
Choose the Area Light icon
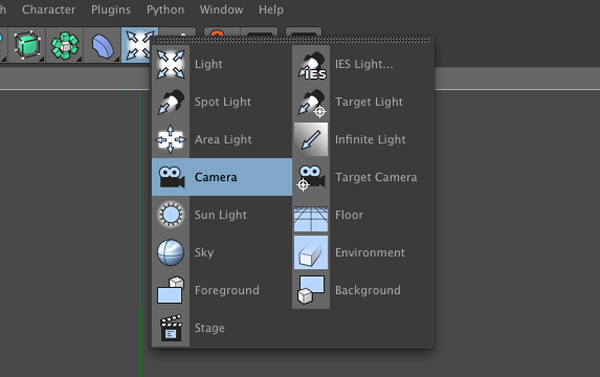pyautogui.click(x=171, y=139)
